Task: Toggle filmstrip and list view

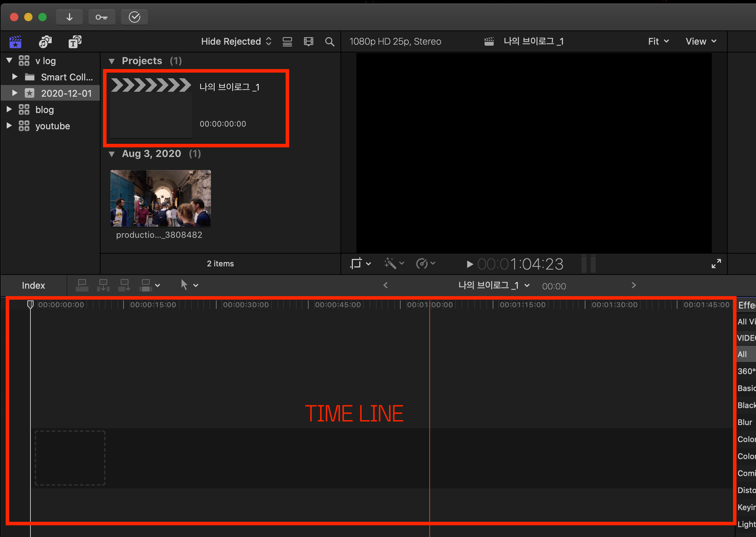Action: [287, 42]
